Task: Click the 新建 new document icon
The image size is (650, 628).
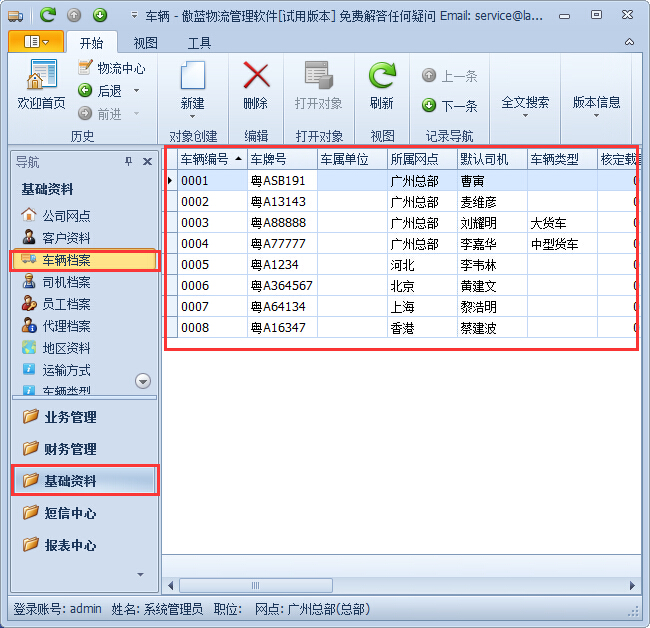Action: (x=192, y=76)
